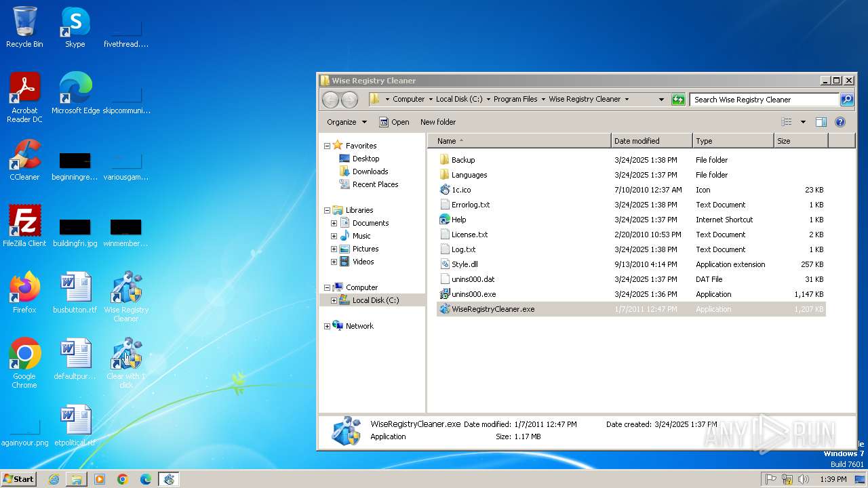Open Windows Media Player taskbar icon
Viewport: 868px width, 488px height.
100,479
